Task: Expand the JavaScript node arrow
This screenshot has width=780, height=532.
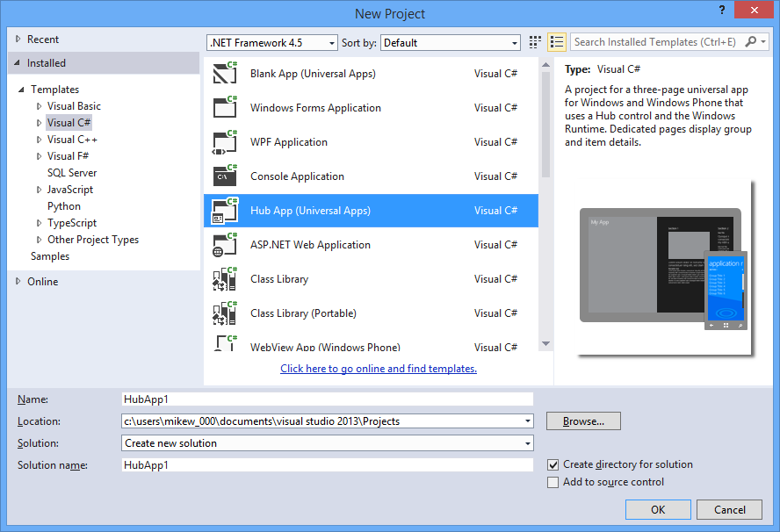Action: coord(39,190)
